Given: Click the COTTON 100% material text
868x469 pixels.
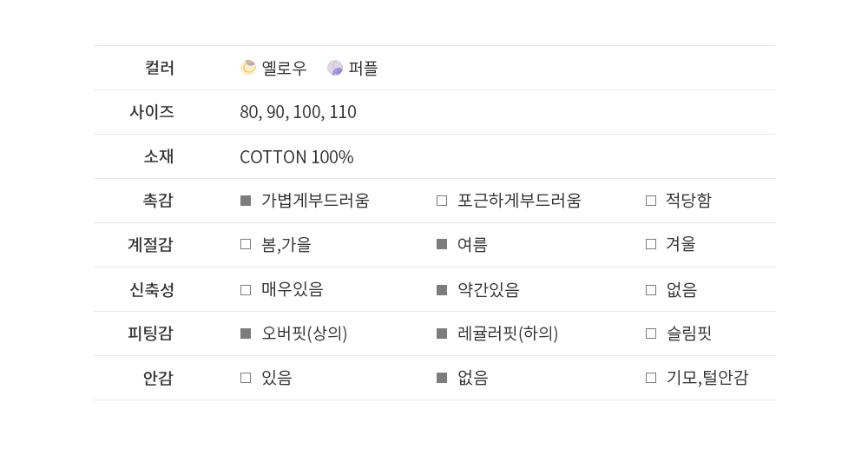Looking at the screenshot, I should pos(296,157).
